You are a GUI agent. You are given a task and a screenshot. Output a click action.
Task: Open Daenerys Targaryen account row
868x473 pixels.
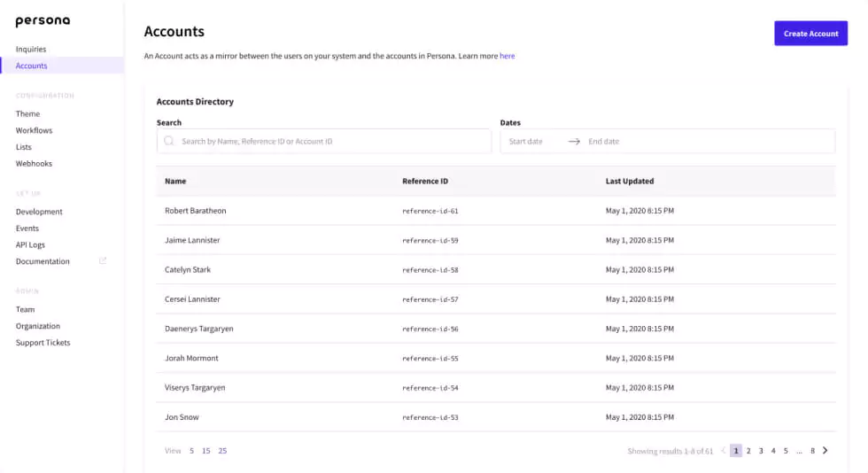[x=496, y=329]
